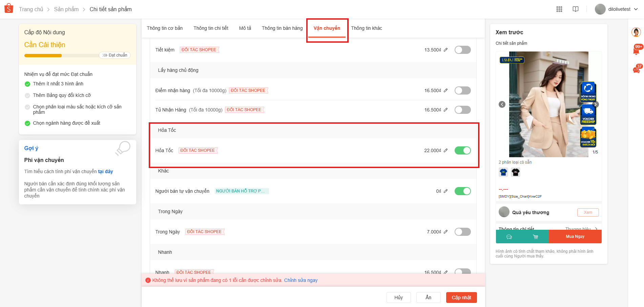Click the Chọn ngành hàng được đề xuất task
Screen dimensions: 644x307
[x=67, y=123]
